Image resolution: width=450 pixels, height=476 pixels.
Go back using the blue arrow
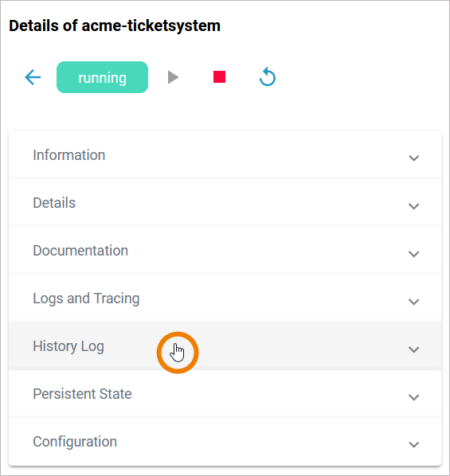point(33,77)
